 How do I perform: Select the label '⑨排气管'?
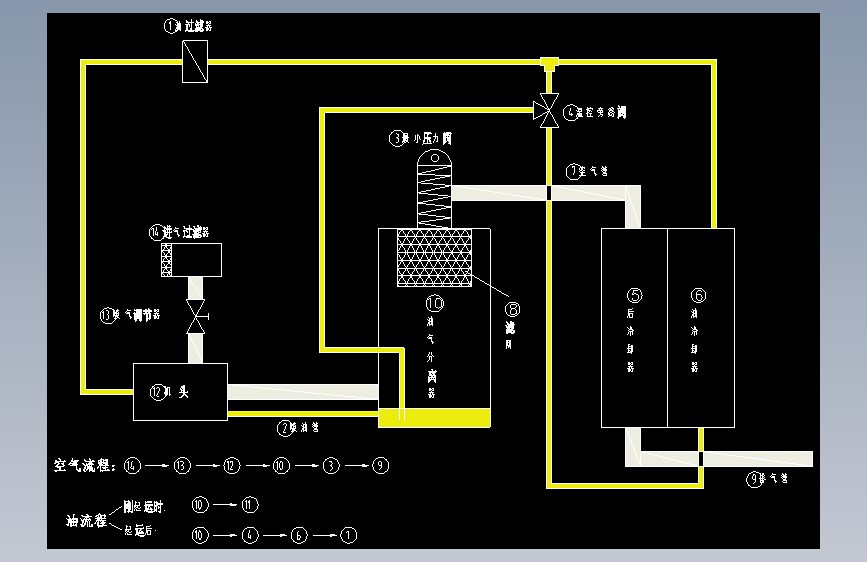[767, 479]
